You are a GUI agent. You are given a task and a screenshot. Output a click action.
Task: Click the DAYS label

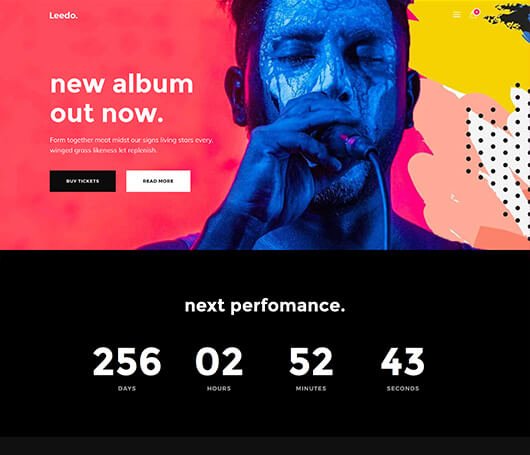coord(127,388)
